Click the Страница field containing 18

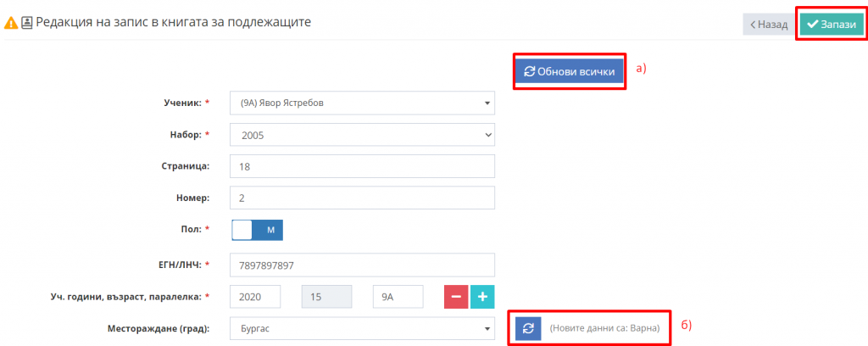pyautogui.click(x=362, y=166)
